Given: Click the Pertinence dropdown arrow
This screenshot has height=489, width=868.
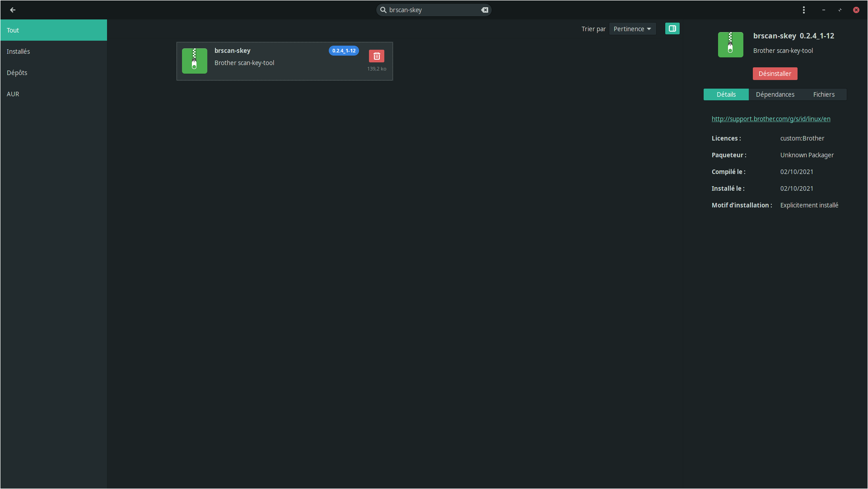Looking at the screenshot, I should [649, 29].
